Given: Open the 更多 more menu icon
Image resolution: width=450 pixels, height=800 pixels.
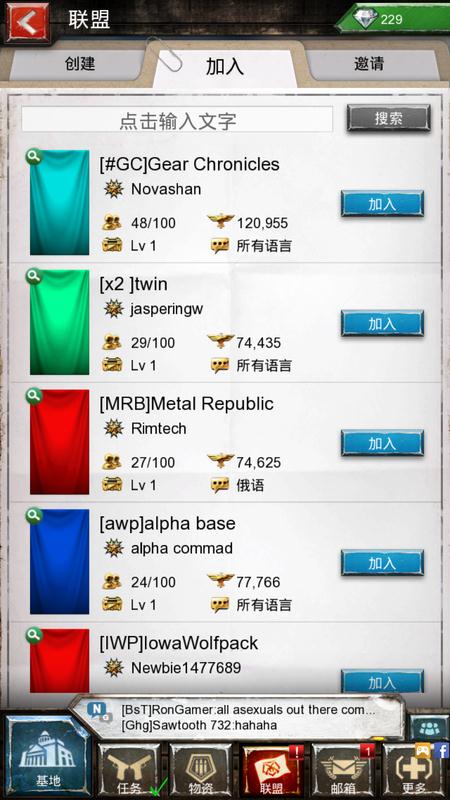Looking at the screenshot, I should (x=413, y=770).
